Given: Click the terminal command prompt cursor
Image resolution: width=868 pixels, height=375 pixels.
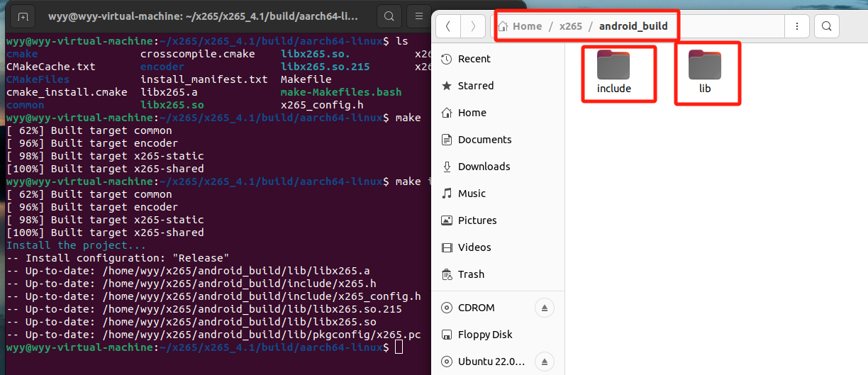Looking at the screenshot, I should click(399, 347).
